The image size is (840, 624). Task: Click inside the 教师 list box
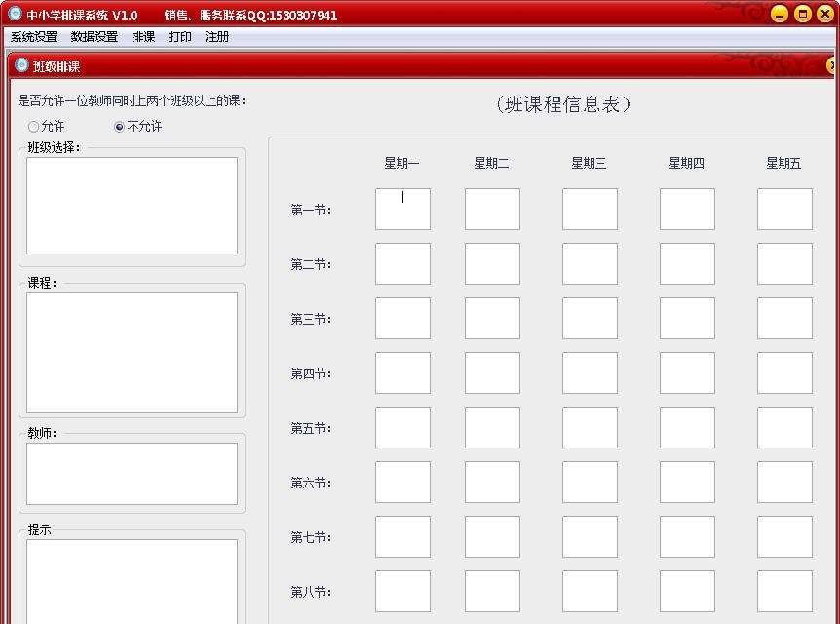(x=132, y=473)
